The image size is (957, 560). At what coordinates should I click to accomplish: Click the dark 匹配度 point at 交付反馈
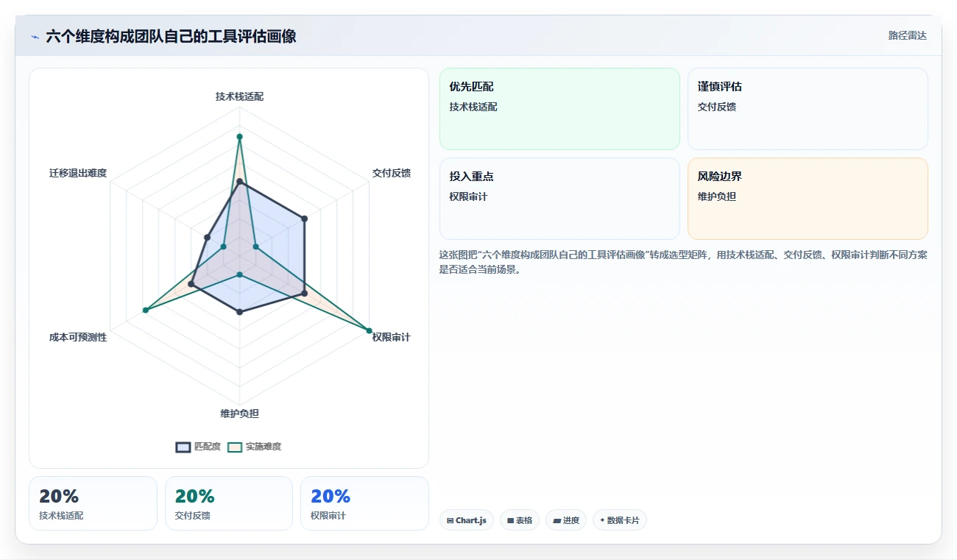tap(304, 219)
